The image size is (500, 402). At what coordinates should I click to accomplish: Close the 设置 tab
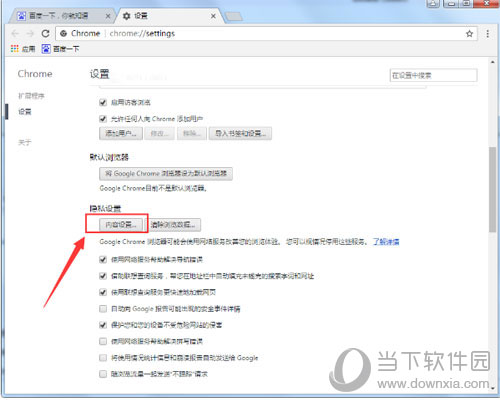[x=213, y=16]
